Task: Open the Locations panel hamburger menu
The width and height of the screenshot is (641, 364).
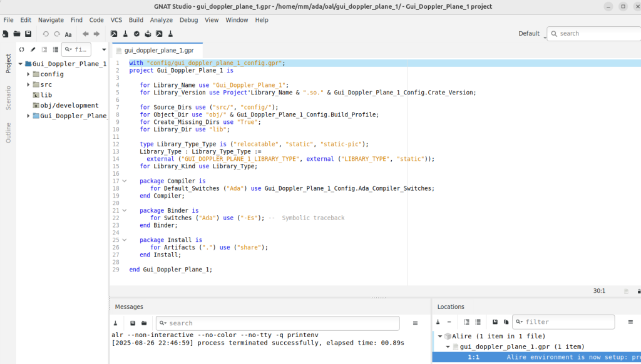Action: coord(630,322)
